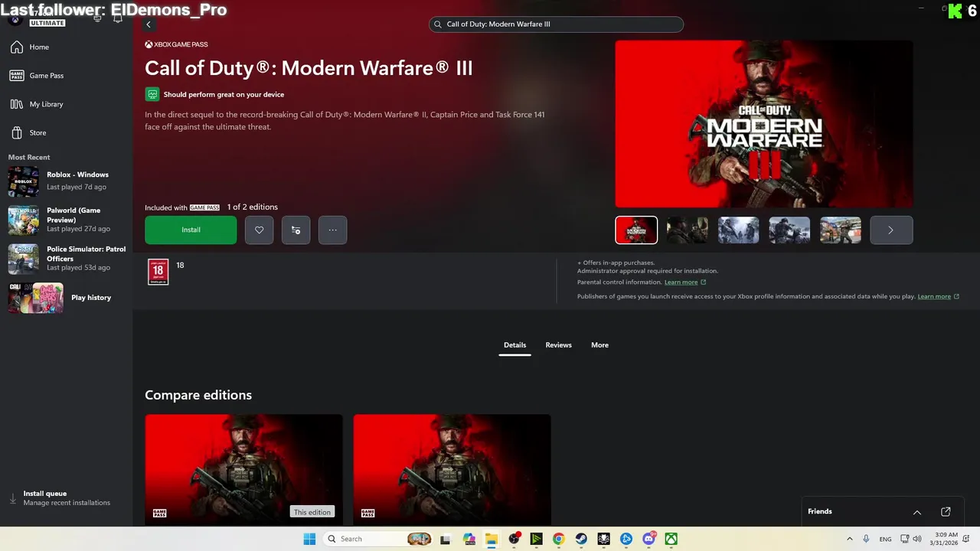Select the first red cover thumbnail
The image size is (980, 551).
point(636,230)
